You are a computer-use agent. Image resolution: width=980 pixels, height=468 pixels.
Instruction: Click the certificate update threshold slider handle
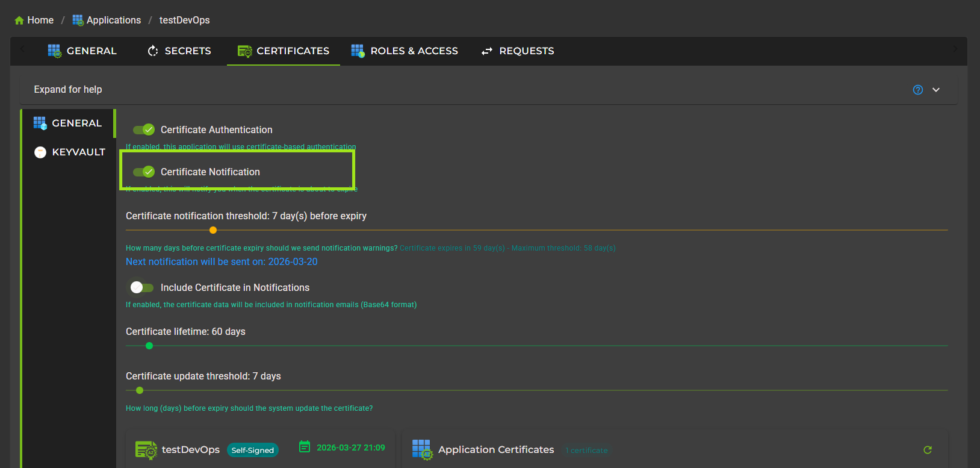pyautogui.click(x=140, y=390)
